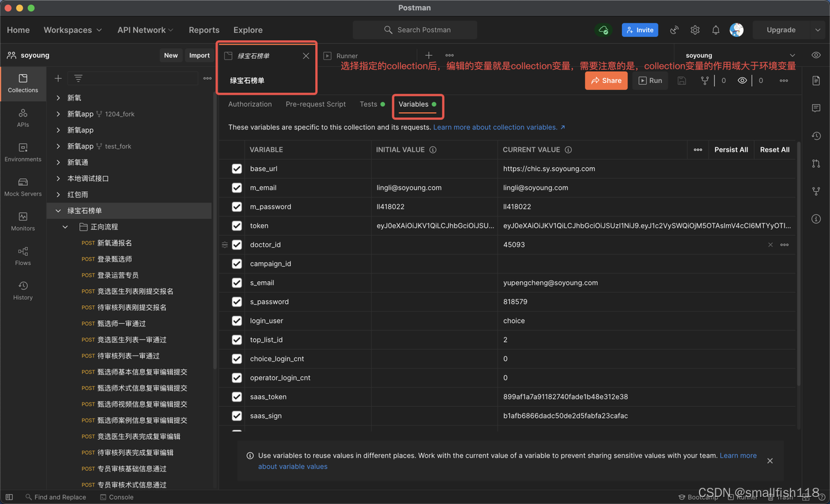The height and width of the screenshot is (504, 830).
Task: Select the 新氧通报名 POST request
Action: pos(114,243)
